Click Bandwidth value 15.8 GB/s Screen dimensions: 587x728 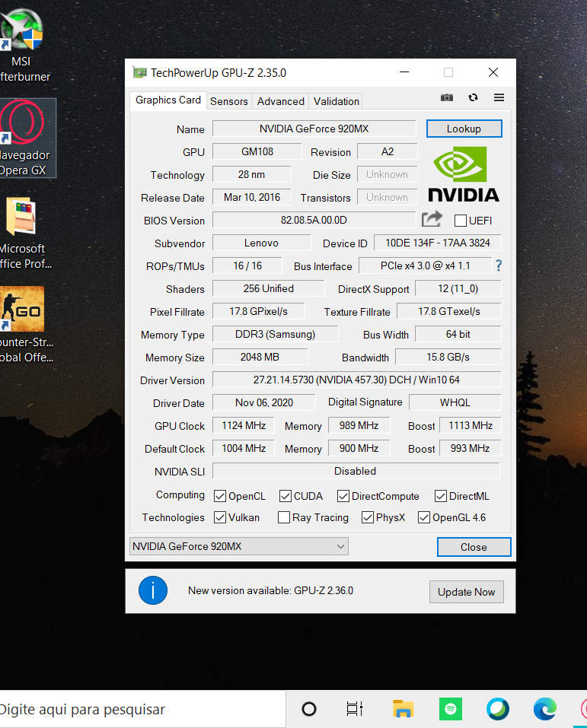point(448,357)
